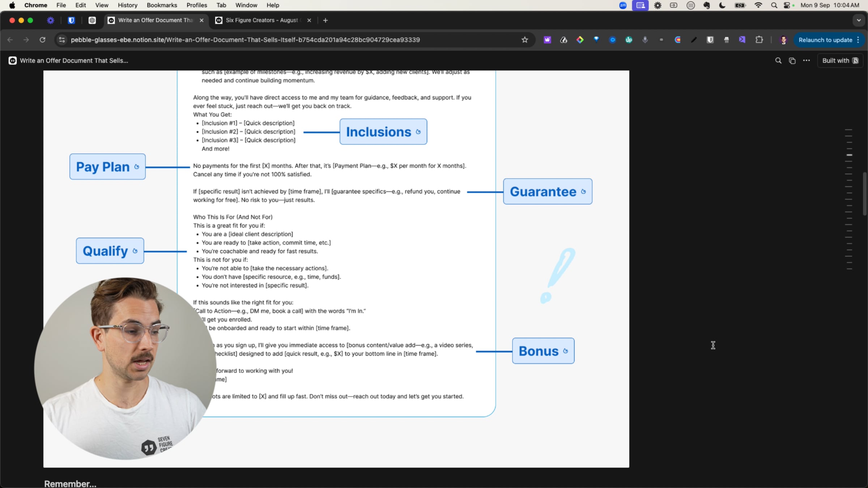Expand the tab search dropdown arrow
This screenshot has height=488, width=868.
[859, 21]
